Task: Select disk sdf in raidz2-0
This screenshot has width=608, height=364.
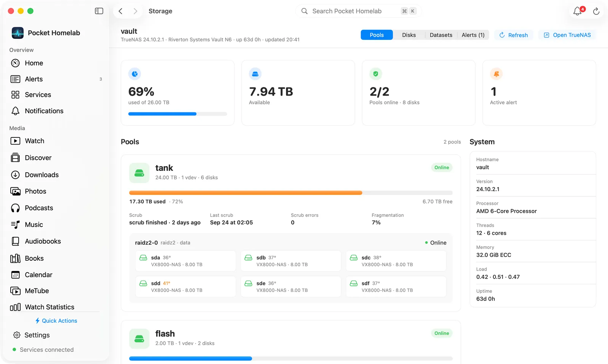Action: [396, 287]
